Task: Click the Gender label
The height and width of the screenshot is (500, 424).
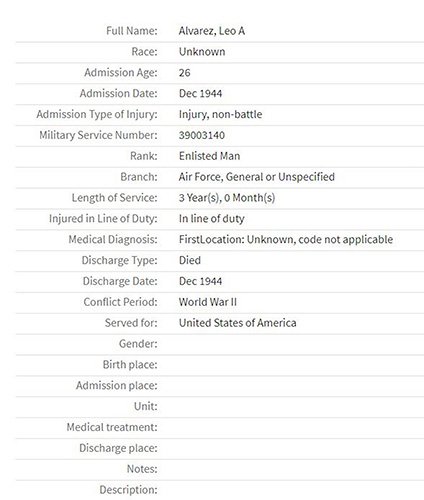Action: (138, 344)
